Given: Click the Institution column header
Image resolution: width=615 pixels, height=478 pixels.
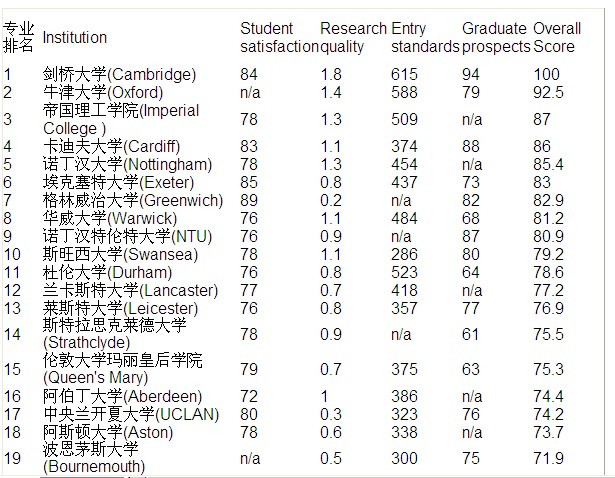Looking at the screenshot, I should [x=75, y=38].
